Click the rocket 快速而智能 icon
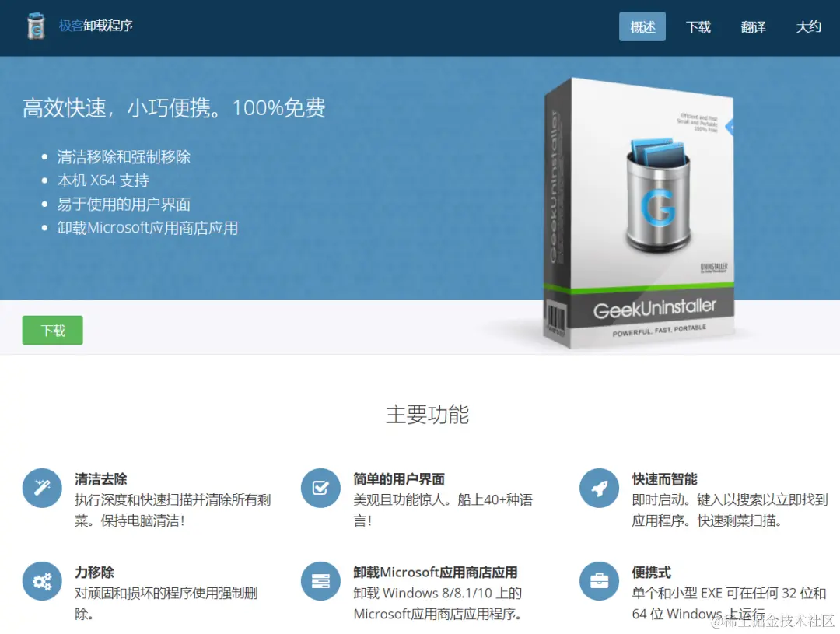Screen dimensions: 840x634 [x=599, y=489]
